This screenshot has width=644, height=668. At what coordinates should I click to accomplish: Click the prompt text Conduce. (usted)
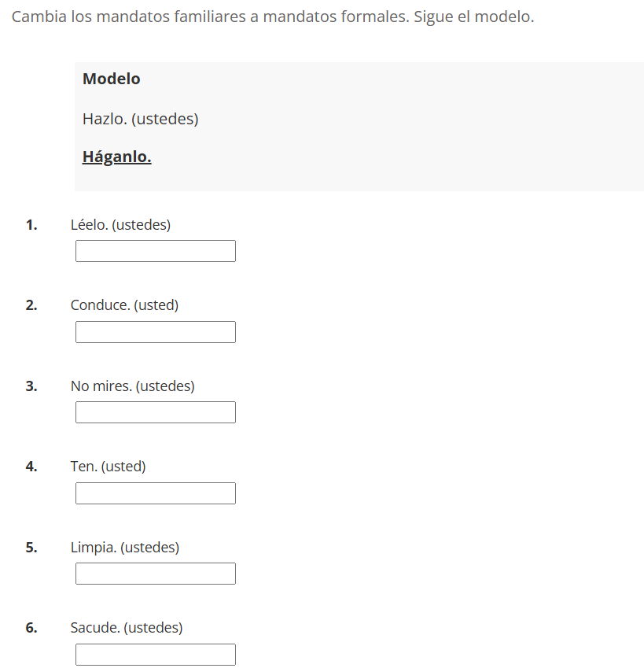pyautogui.click(x=124, y=305)
